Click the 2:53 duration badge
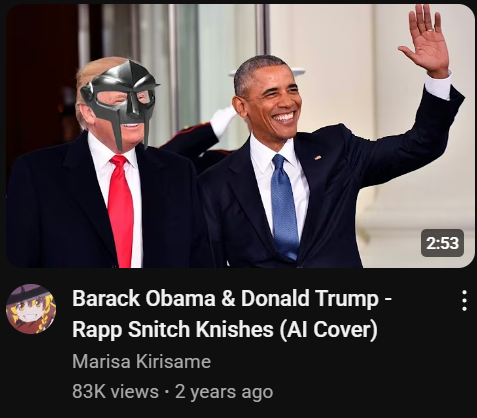Viewport: 477px width, 418px height. coord(442,243)
